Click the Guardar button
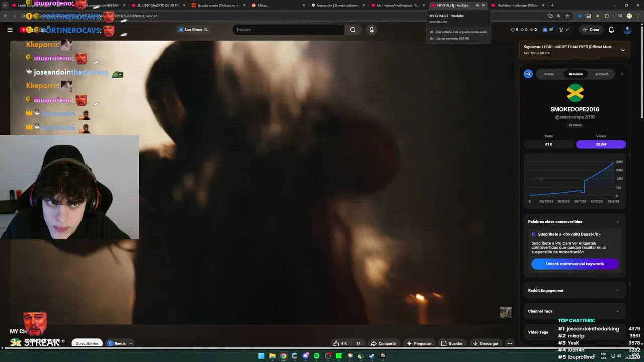Image resolution: width=644 pixels, height=362 pixels. point(452,343)
